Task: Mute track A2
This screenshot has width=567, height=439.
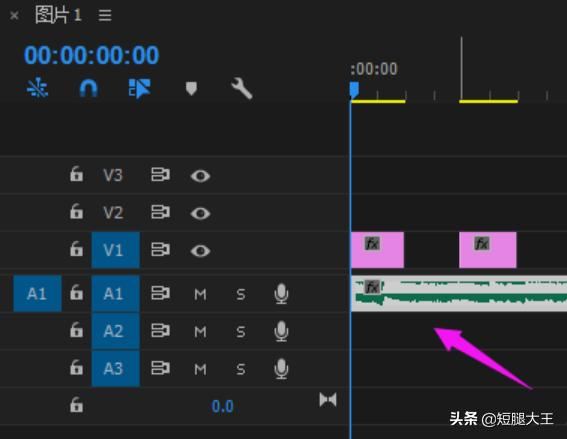Action: 200,332
